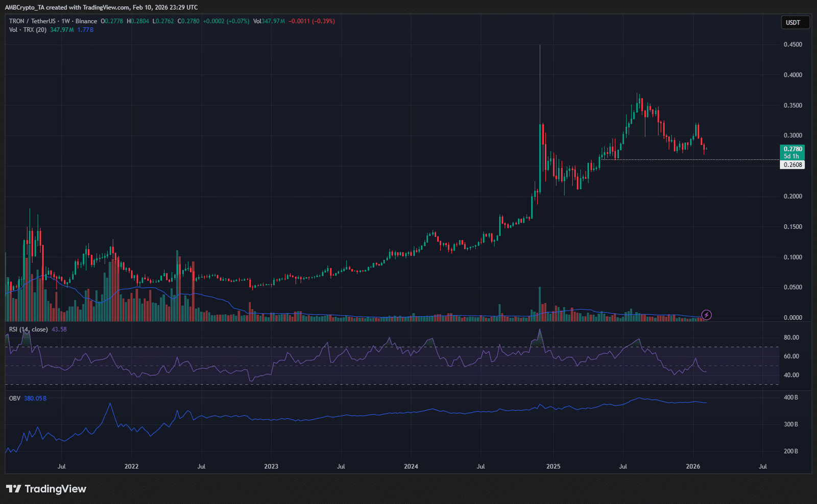Select the 1W interval label in legend
This screenshot has height=504, width=817.
(x=65, y=21)
